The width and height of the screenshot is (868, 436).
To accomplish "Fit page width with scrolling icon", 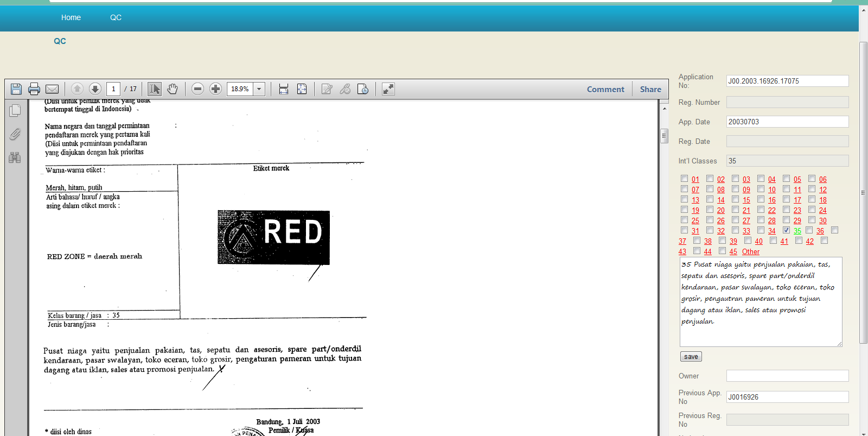I will [x=284, y=89].
